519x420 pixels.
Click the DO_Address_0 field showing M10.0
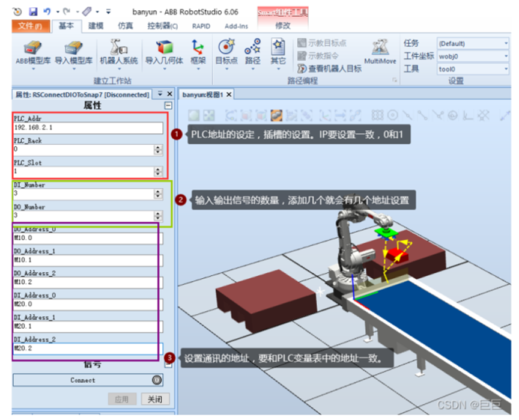pos(88,239)
